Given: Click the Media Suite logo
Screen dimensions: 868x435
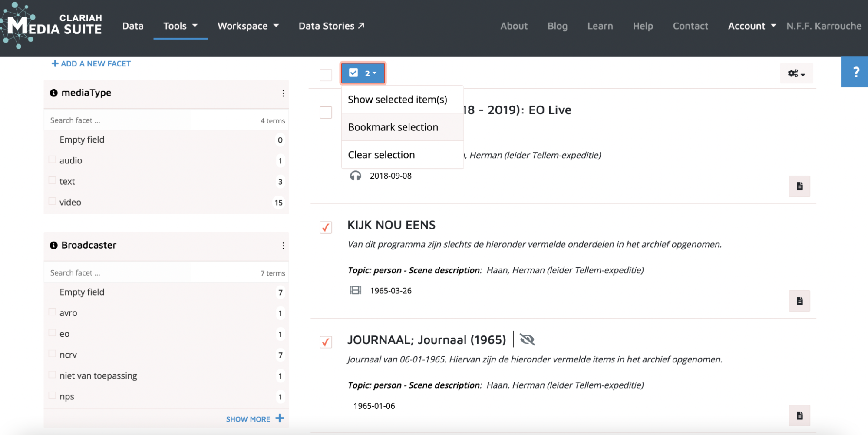Looking at the screenshot, I should (51, 25).
